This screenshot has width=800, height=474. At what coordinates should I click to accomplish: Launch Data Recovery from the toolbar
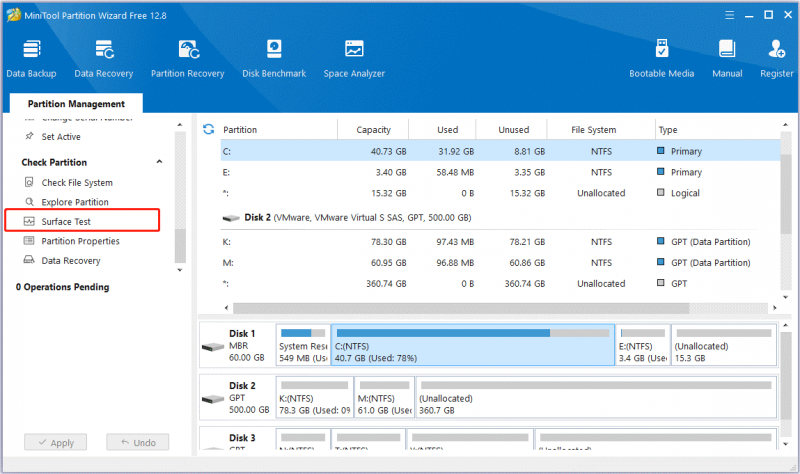104,59
